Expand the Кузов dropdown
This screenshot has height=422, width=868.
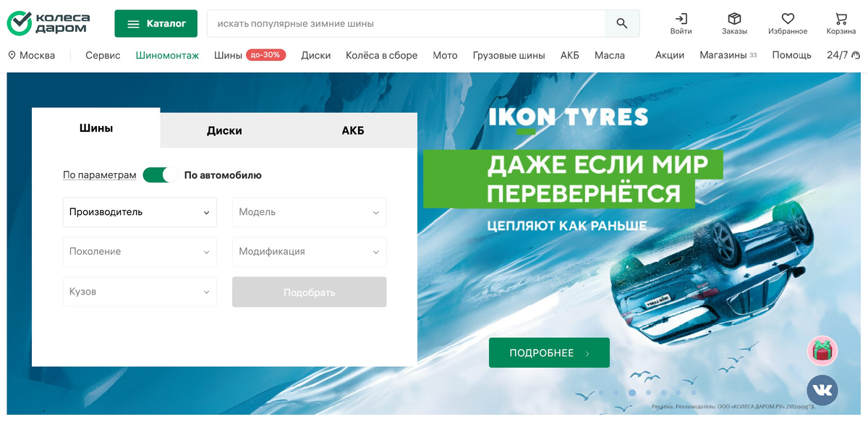pyautogui.click(x=140, y=292)
